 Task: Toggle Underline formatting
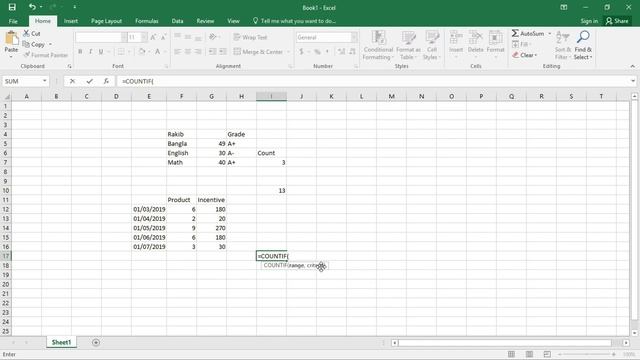(101, 52)
